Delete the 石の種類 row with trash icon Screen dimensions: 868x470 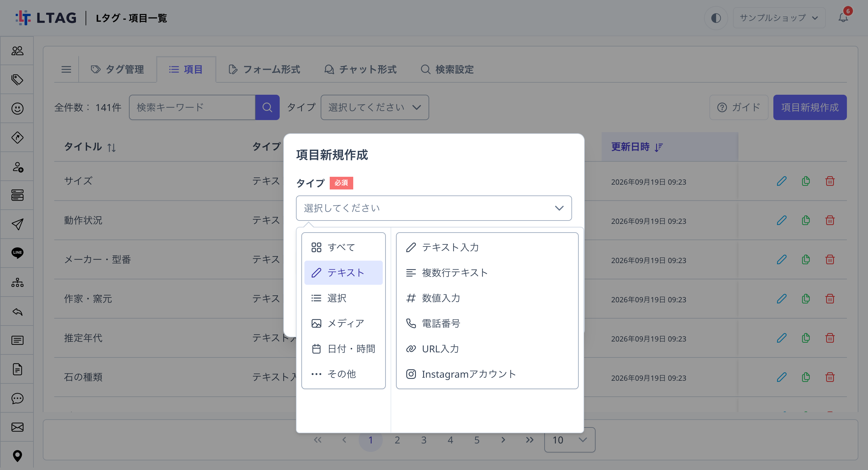pos(830,377)
